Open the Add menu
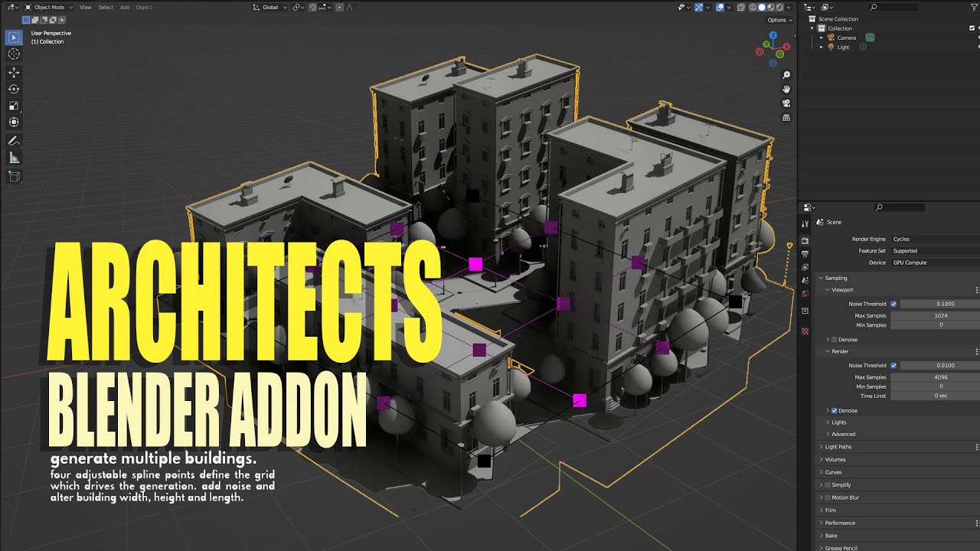Viewport: 980px width, 551px height. coord(125,7)
